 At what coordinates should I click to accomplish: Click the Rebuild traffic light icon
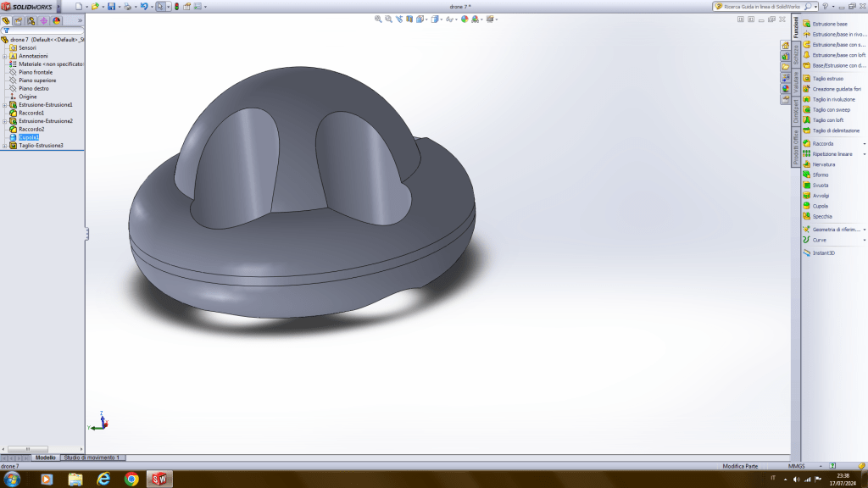[x=176, y=7]
